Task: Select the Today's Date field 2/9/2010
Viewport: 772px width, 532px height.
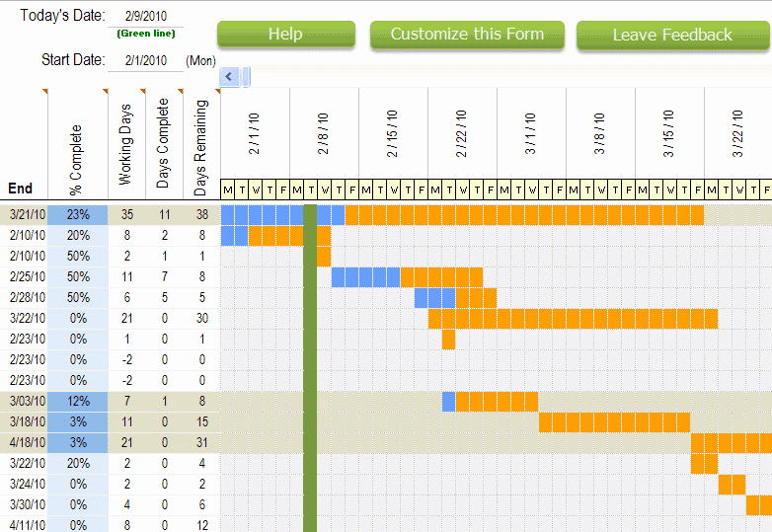Action: [x=146, y=16]
